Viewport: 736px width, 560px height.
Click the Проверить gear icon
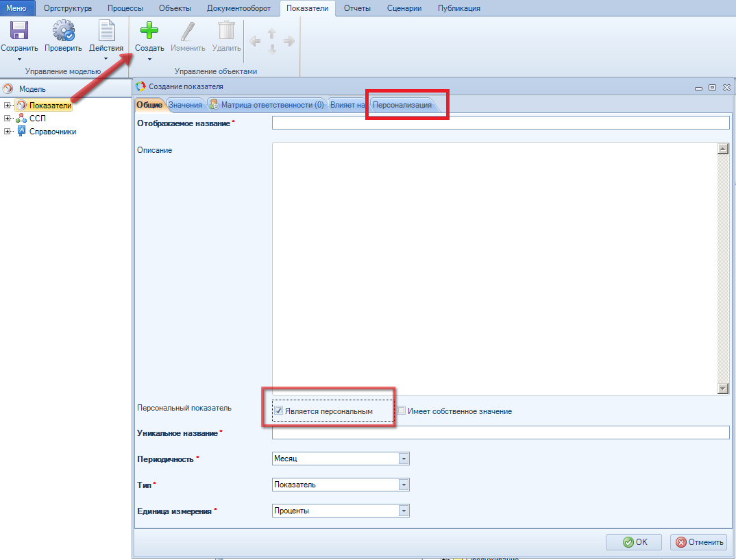[x=63, y=32]
